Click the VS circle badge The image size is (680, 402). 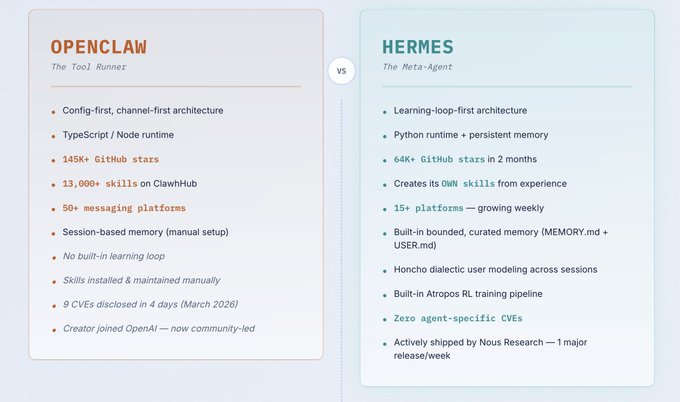point(341,71)
